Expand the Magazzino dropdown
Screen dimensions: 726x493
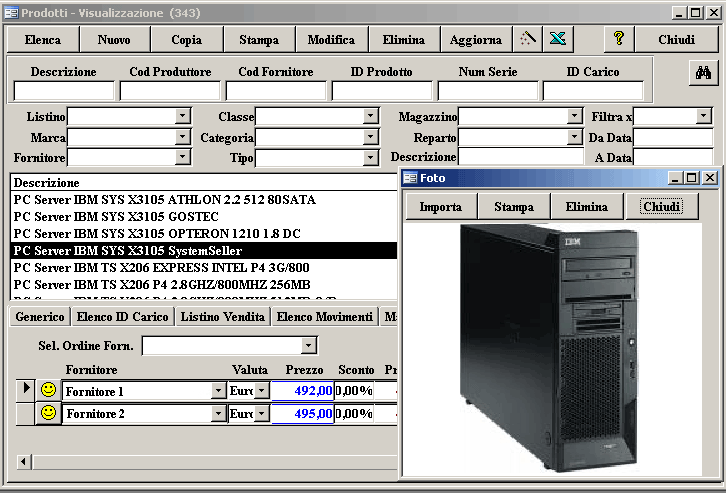575,116
